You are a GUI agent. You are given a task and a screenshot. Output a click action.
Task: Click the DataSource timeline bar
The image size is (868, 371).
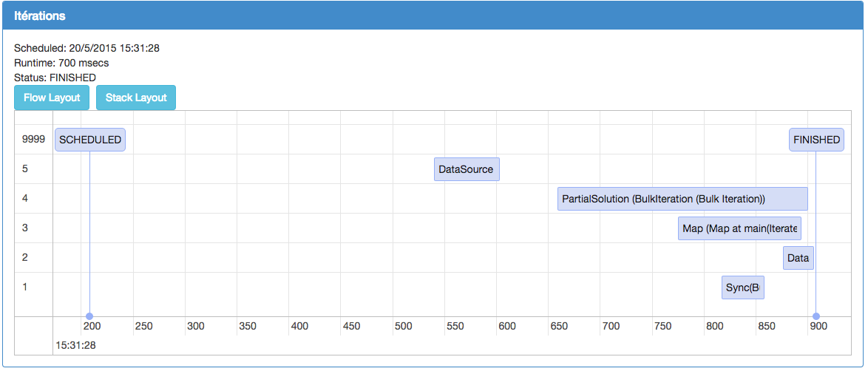pyautogui.click(x=467, y=169)
